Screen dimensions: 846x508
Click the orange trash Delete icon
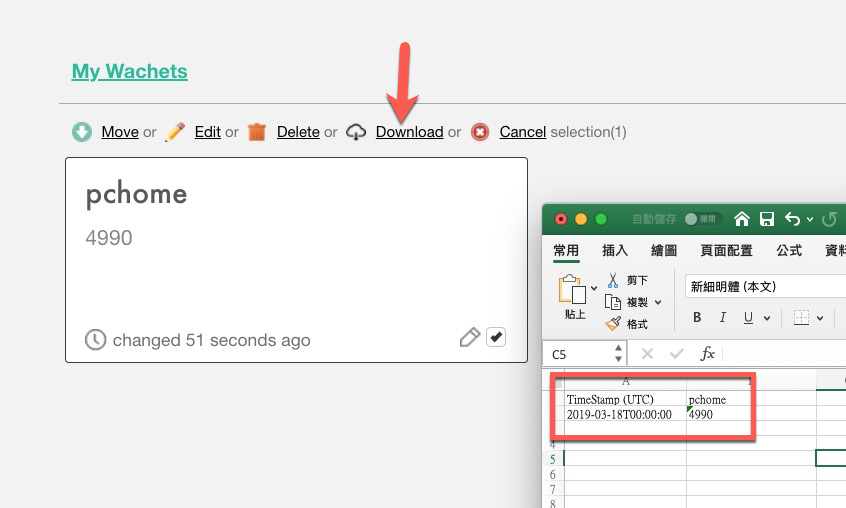257,132
